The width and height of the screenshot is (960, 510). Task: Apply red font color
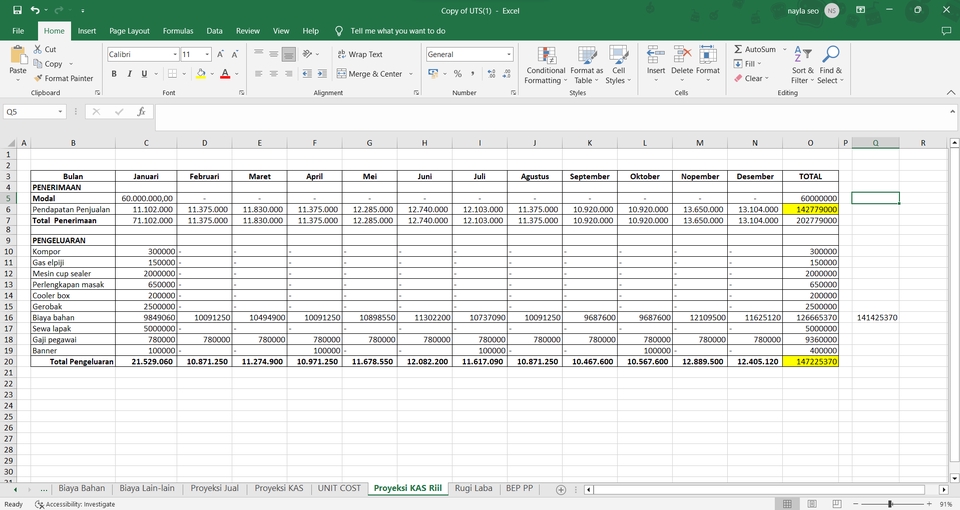click(x=225, y=73)
